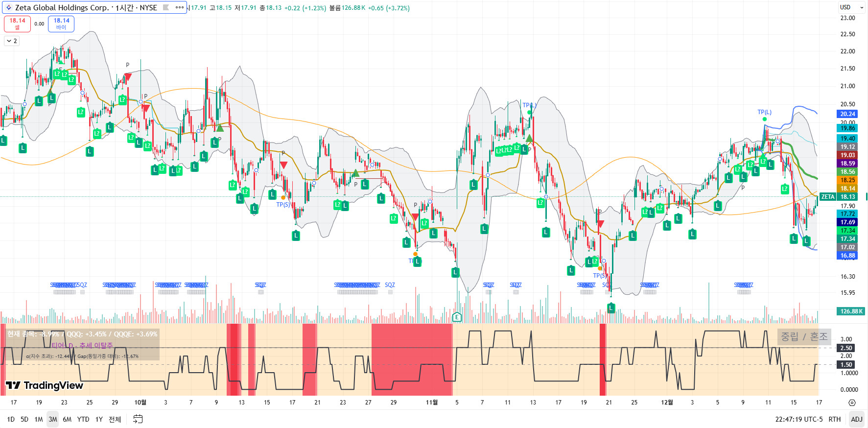Image resolution: width=868 pixels, height=428 pixels.
Task: Switch to the 5D time range
Action: (x=24, y=419)
